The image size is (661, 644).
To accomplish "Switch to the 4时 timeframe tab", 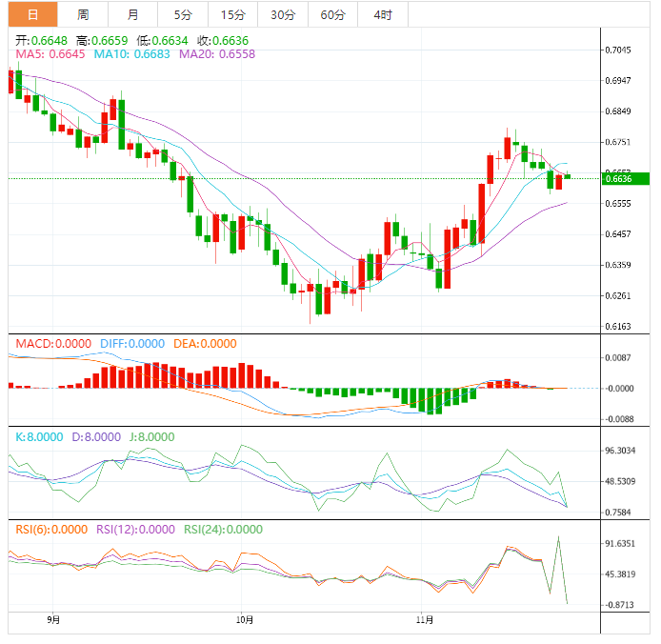I will tap(383, 14).
